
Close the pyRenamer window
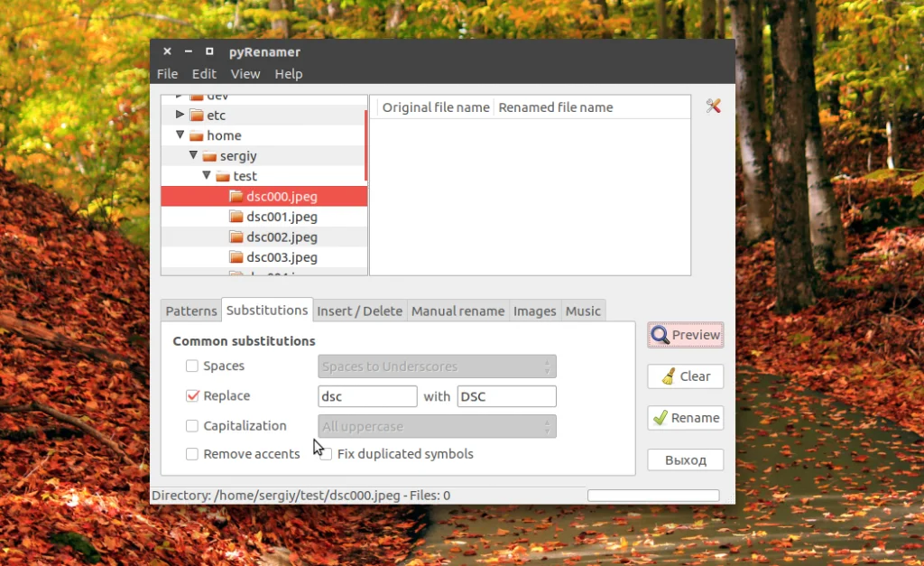(x=167, y=51)
